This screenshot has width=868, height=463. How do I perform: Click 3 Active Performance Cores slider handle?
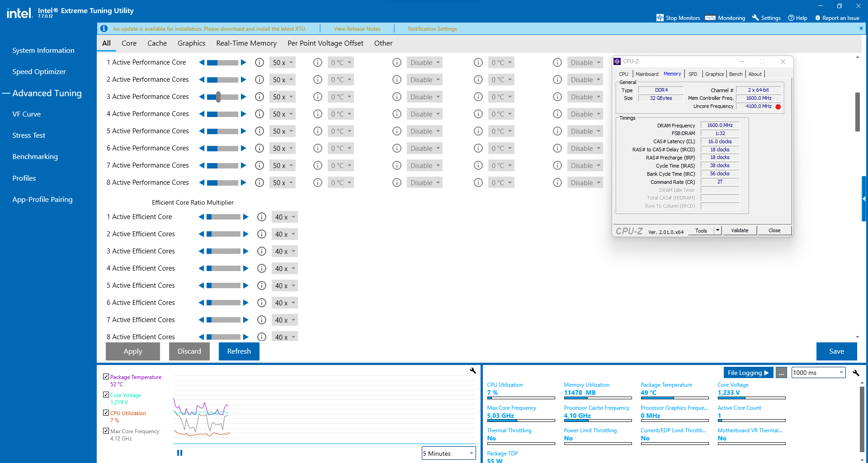pos(218,97)
